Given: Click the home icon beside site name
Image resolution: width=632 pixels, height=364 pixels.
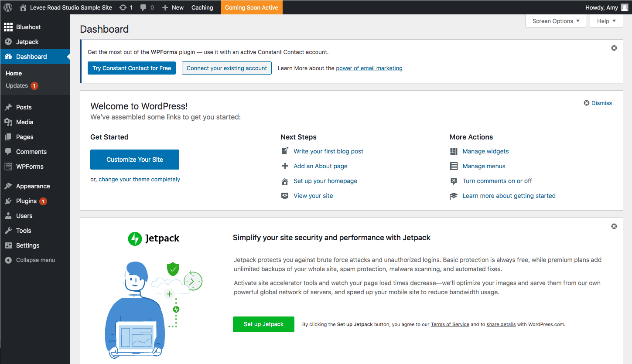Looking at the screenshot, I should tap(24, 7).
